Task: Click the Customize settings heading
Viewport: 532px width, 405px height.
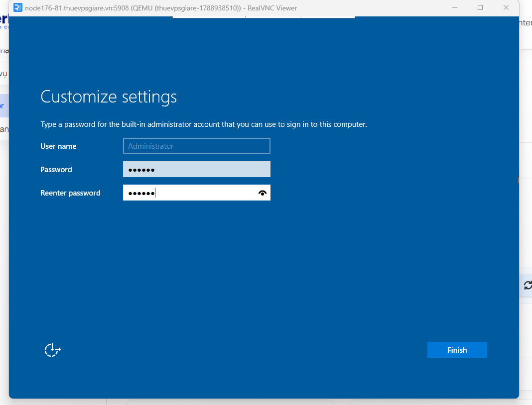Action: pyautogui.click(x=109, y=97)
